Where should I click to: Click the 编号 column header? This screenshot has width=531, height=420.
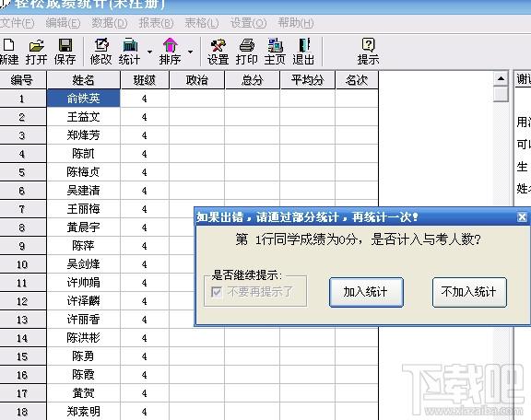point(22,80)
